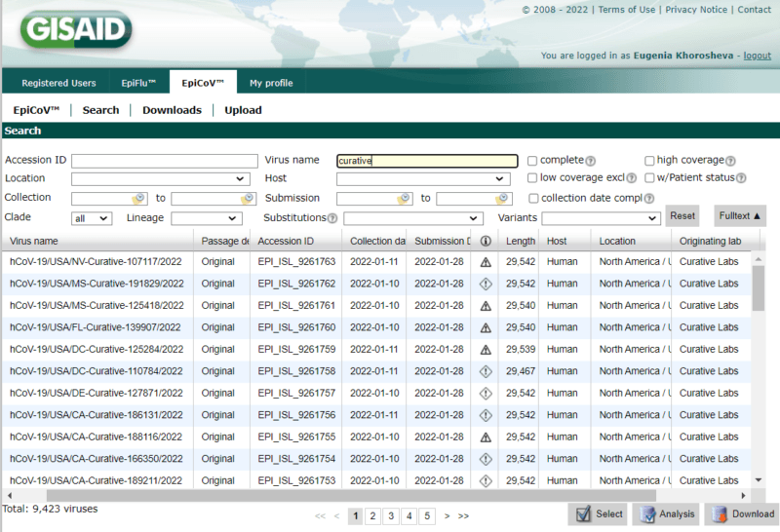Click the Virus name search field
This screenshot has width=780, height=532.
tap(427, 161)
